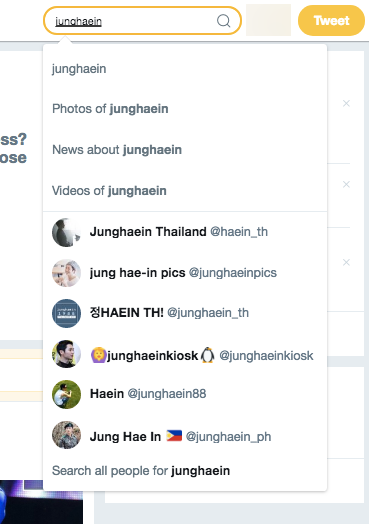
Task: Select the Jung Hae In @junghaein_ph avatar
Action: coord(66,435)
